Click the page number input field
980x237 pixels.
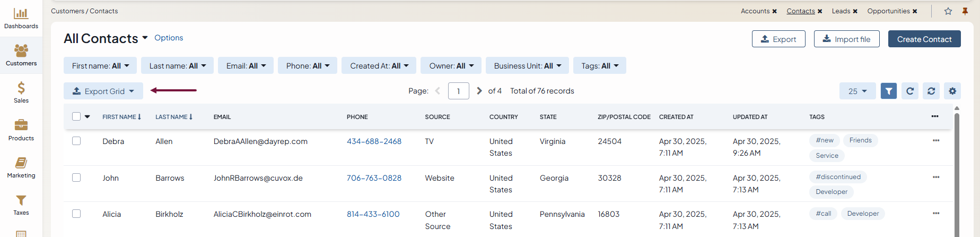click(x=458, y=91)
